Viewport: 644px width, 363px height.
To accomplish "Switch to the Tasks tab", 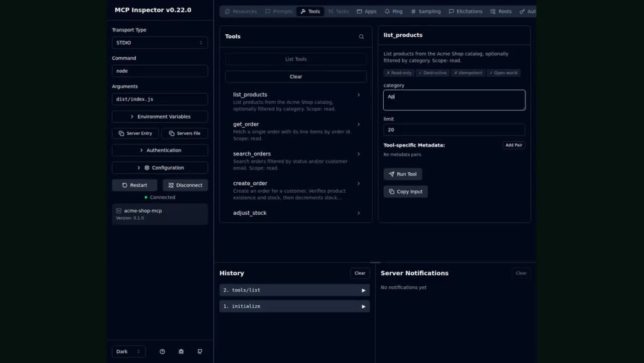I will 339,12.
